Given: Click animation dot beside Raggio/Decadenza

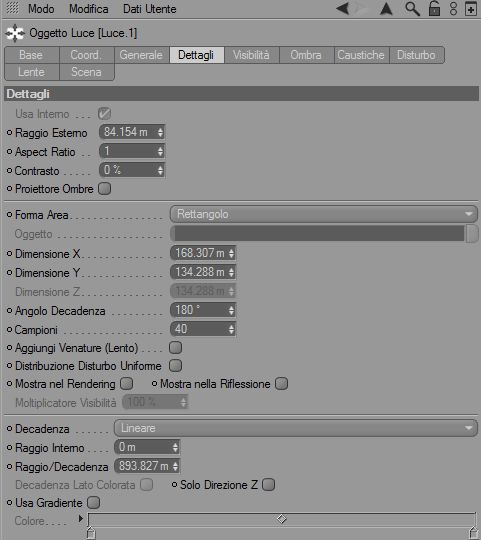Looking at the screenshot, I should [9, 466].
